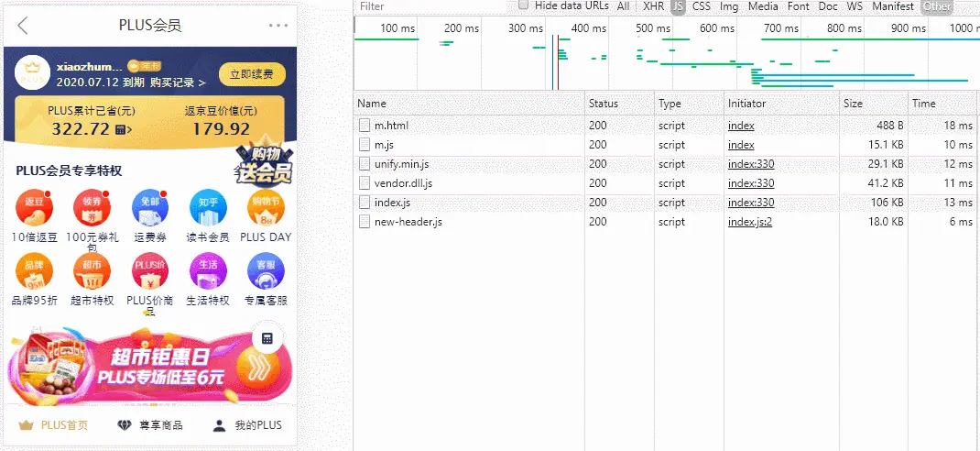The height and width of the screenshot is (451, 980).
Task: Open the 超市特权 icon
Action: point(92,270)
